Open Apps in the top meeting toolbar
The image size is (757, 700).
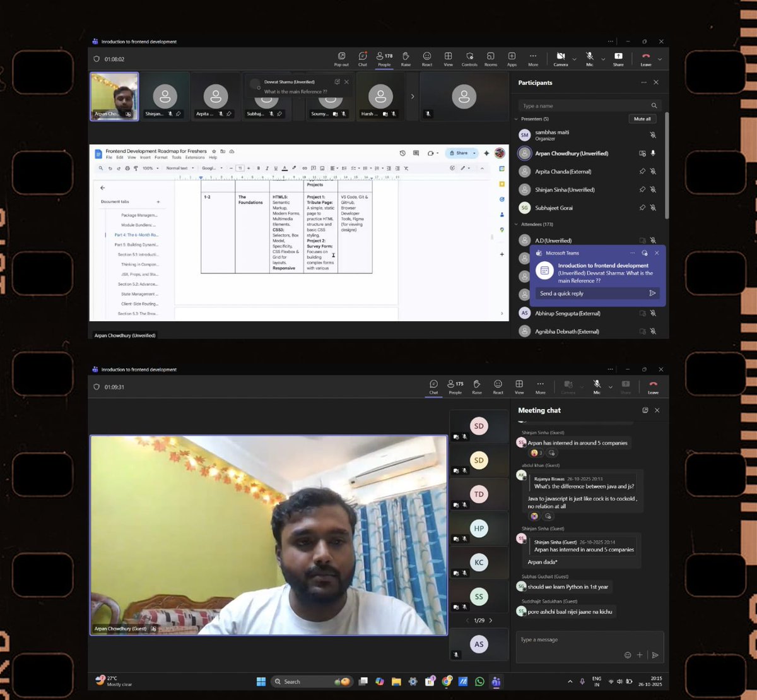tap(512, 59)
